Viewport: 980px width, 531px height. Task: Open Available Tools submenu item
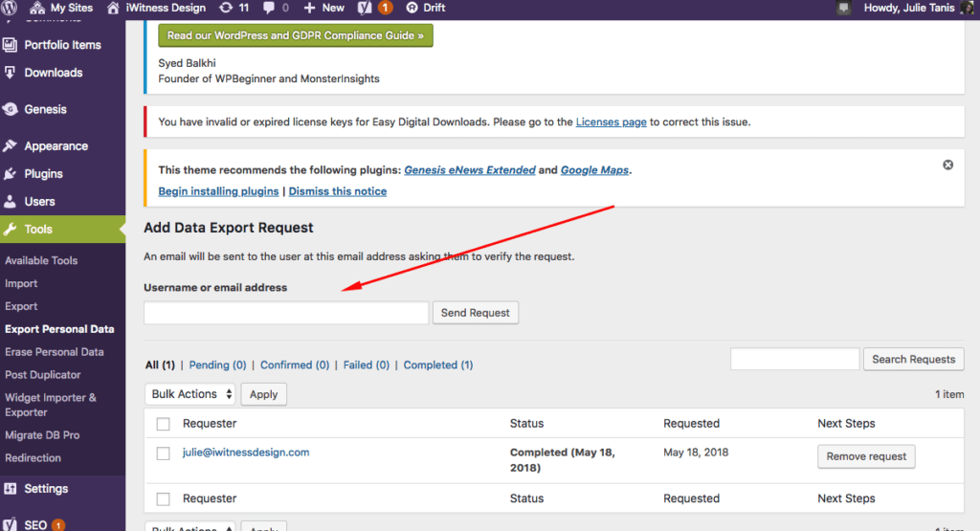click(41, 260)
